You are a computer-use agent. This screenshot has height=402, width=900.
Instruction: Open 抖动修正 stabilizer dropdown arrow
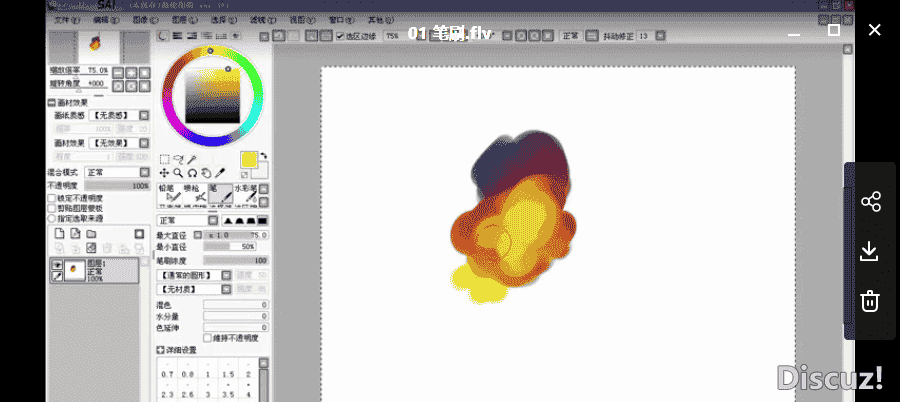661,36
